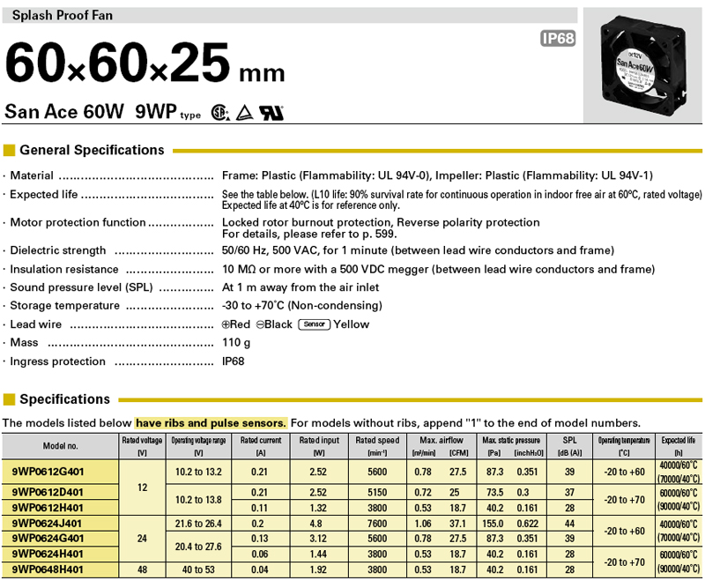Click the CSA certification mark
705x588 pixels.
(x=219, y=113)
